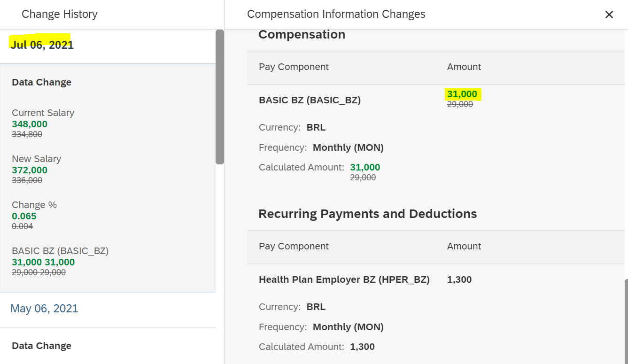Click the Change History panel title
This screenshot has height=364, width=628.
(60, 15)
